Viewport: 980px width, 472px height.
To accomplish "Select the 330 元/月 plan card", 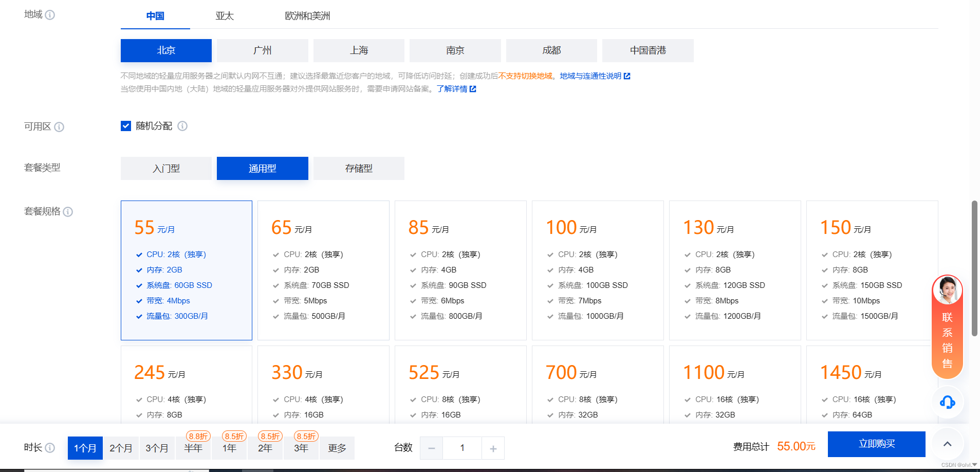I will pyautogui.click(x=323, y=385).
